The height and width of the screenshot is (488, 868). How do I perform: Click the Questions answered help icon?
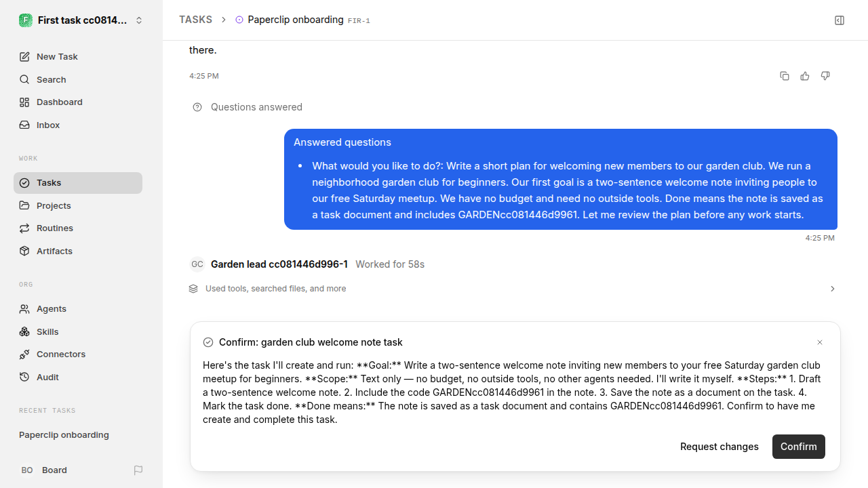click(x=197, y=107)
